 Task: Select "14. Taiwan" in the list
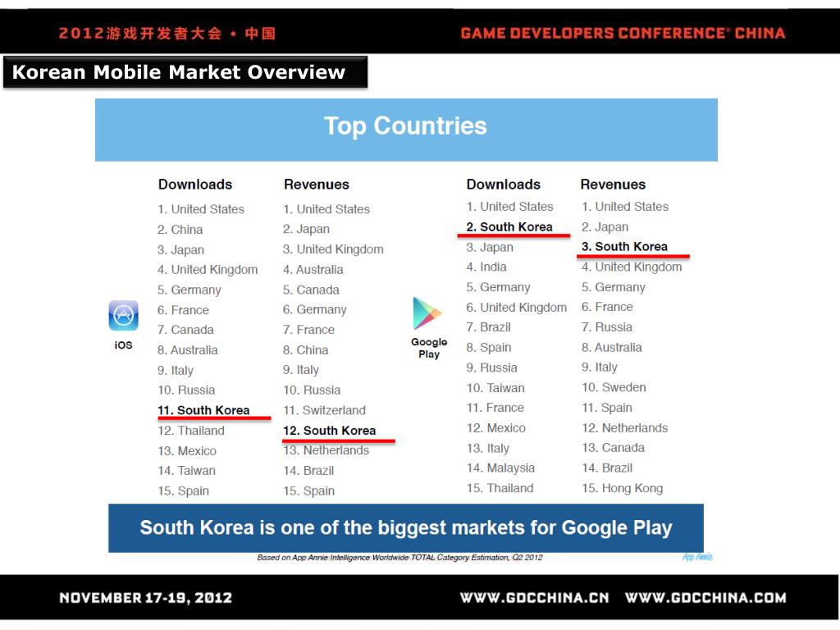point(186,471)
